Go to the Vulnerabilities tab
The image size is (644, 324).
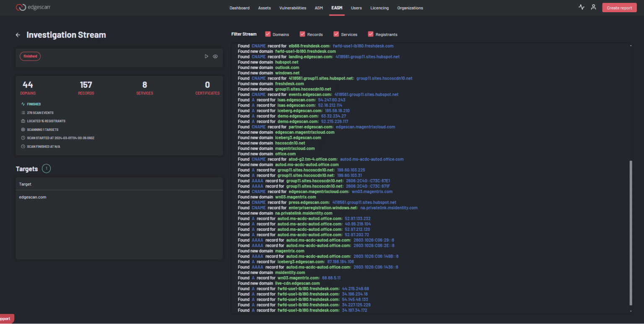(293, 8)
